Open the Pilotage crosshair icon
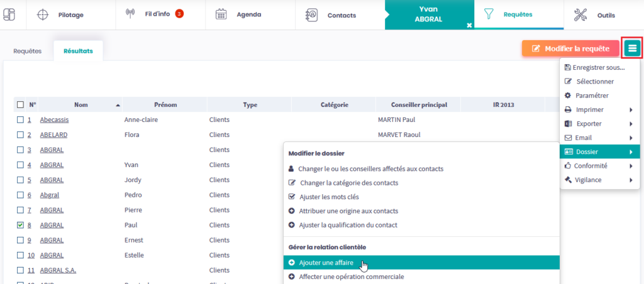Image resolution: width=644 pixels, height=284 pixels. click(x=42, y=14)
